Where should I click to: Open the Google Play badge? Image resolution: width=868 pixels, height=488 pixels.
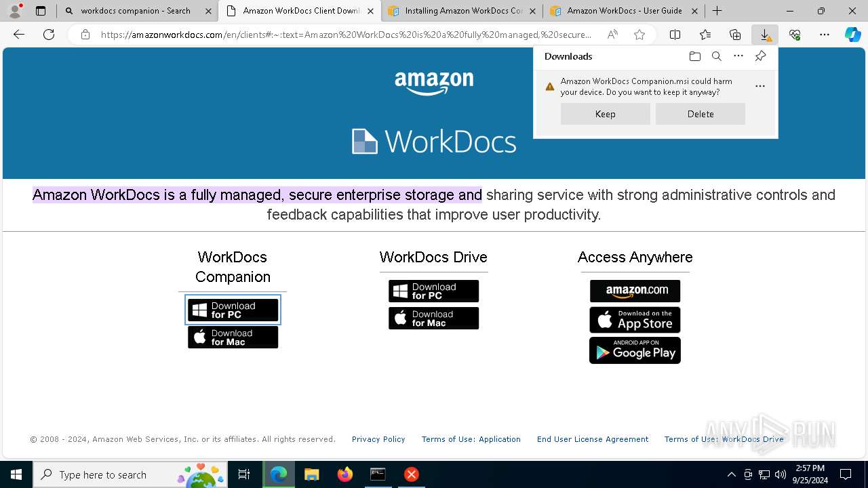[635, 350]
